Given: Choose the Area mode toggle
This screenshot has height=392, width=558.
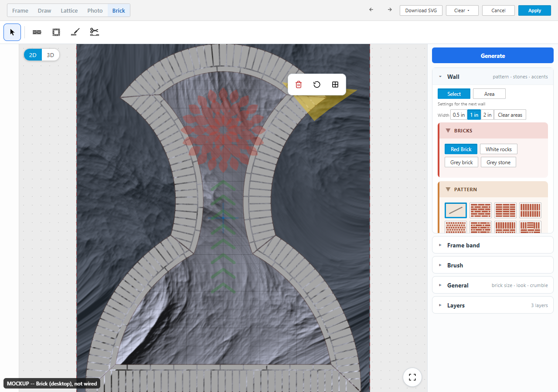Looking at the screenshot, I should pyautogui.click(x=489, y=94).
